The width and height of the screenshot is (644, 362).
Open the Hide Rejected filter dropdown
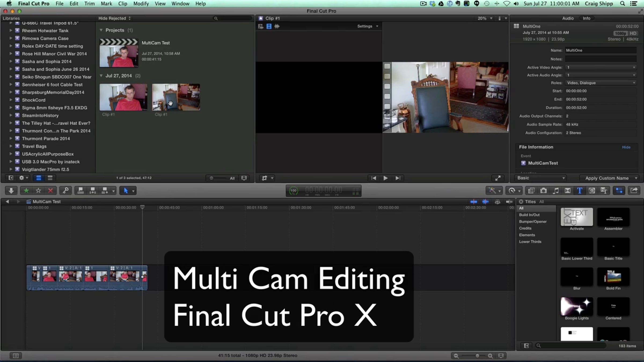[x=115, y=18]
